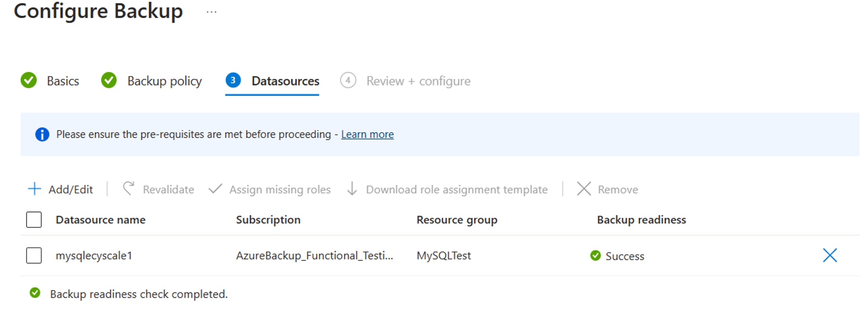Click the download arrow icon for role template
868x323 pixels.
[352, 189]
